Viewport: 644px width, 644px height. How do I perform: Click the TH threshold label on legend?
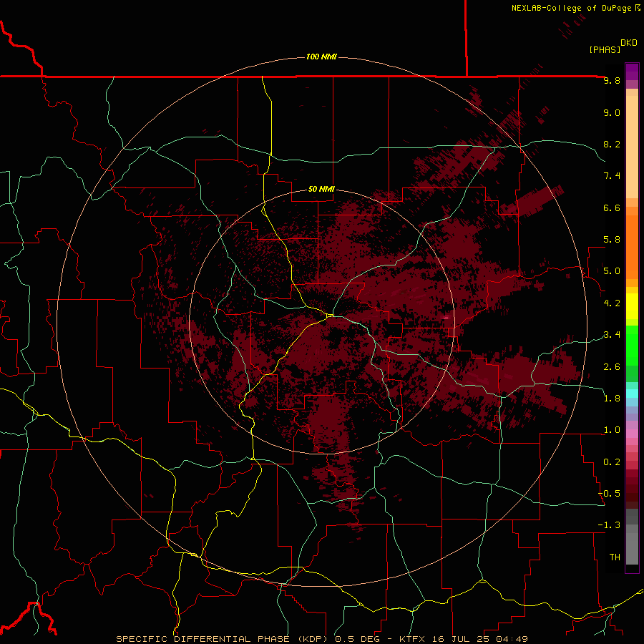point(615,557)
